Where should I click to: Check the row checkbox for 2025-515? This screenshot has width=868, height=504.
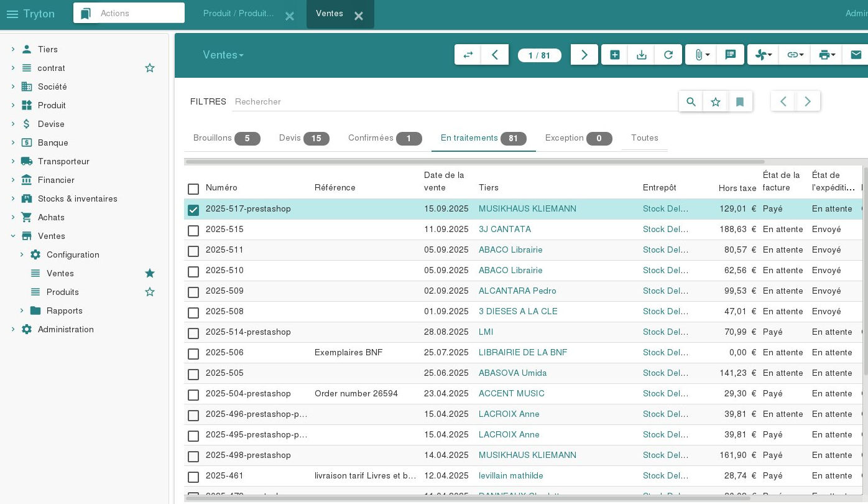(x=193, y=231)
